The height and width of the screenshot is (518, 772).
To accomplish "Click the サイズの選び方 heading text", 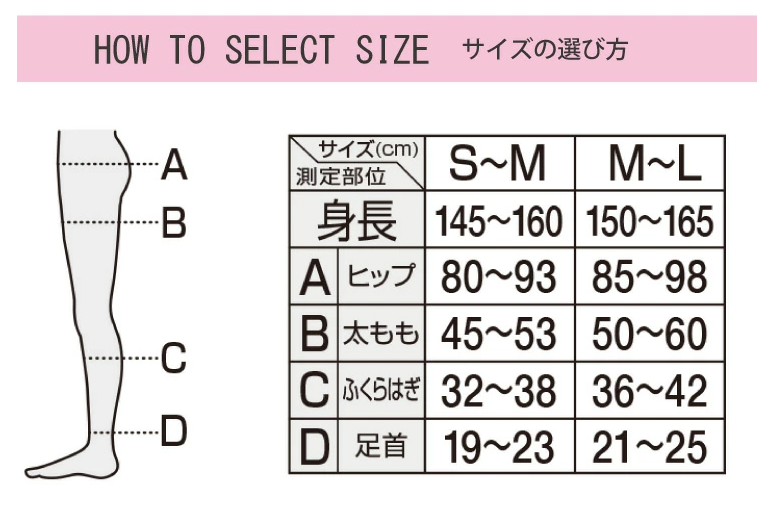I will click(545, 49).
